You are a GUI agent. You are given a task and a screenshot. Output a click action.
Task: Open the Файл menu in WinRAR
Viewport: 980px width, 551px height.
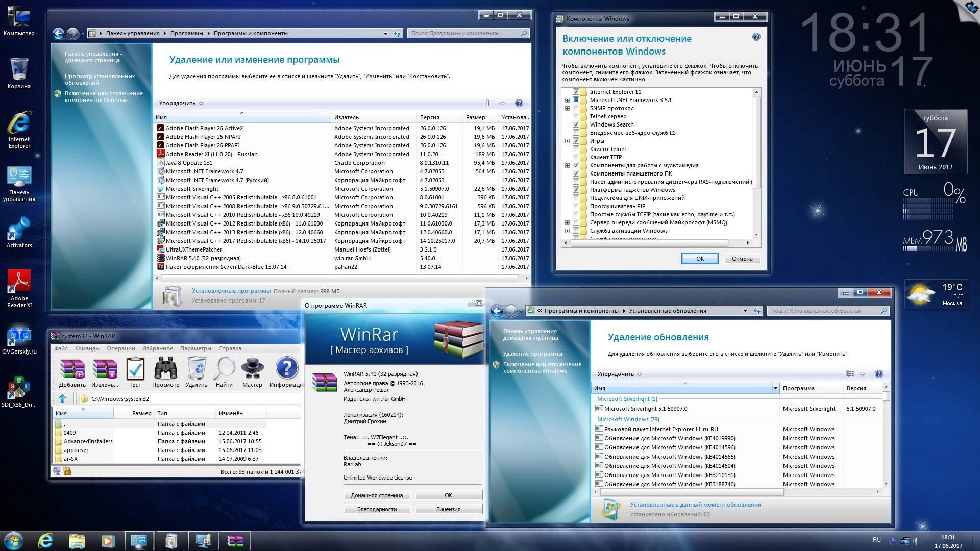61,348
